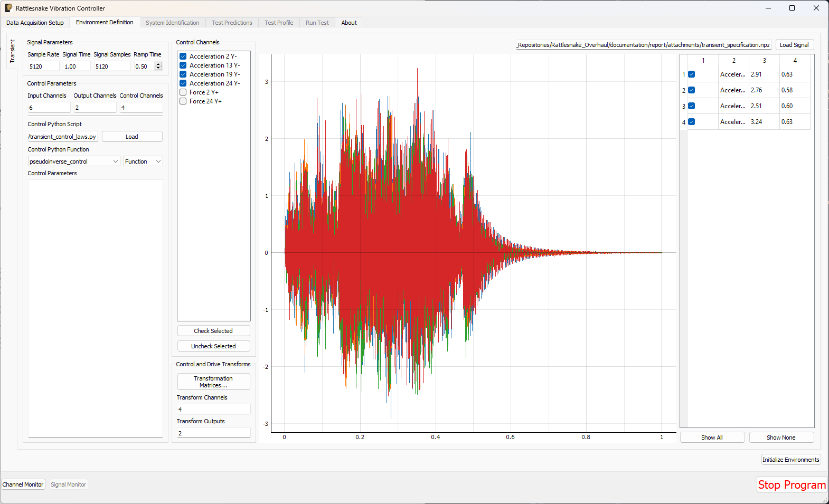This screenshot has width=829, height=504.
Task: Toggle Acceleration 13 Y- control channel checkbox
Action: (183, 65)
